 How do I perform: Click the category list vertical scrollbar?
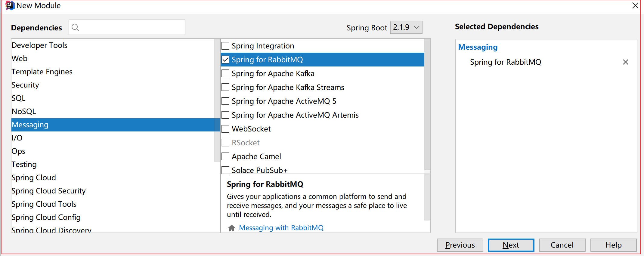pyautogui.click(x=217, y=100)
